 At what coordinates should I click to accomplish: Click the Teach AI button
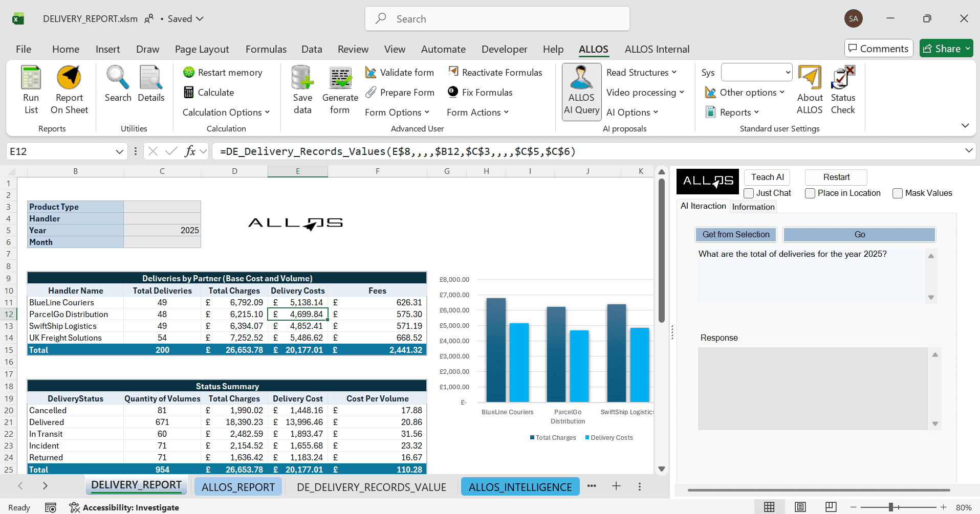point(767,177)
